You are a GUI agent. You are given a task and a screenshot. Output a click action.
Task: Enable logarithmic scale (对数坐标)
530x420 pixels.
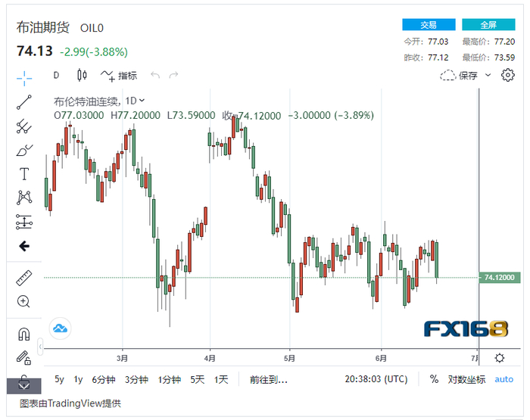point(466,379)
